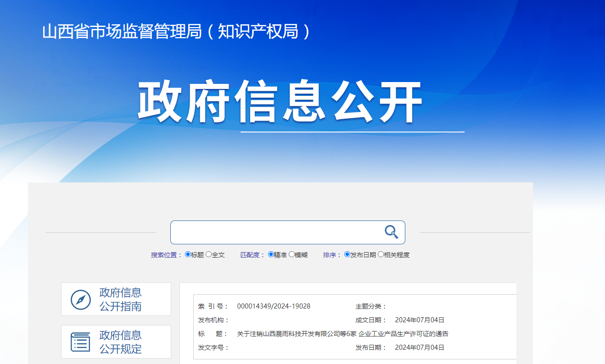Click the 成文日期 2024年07月04日 value

point(420,320)
